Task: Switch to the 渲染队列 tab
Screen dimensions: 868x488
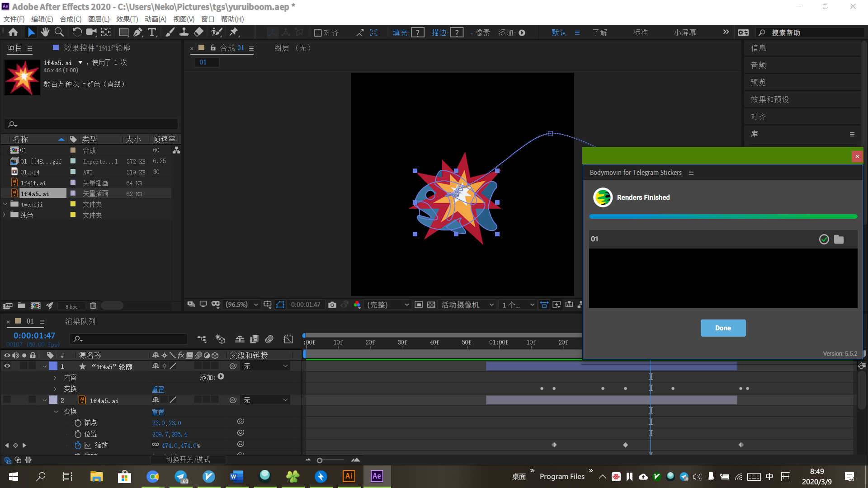Action: [x=80, y=321]
